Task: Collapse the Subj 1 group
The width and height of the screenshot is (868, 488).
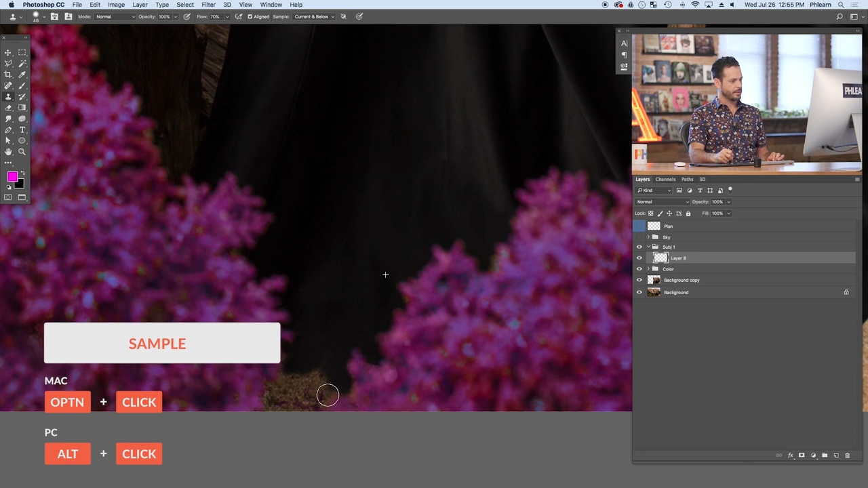Action: tap(649, 247)
